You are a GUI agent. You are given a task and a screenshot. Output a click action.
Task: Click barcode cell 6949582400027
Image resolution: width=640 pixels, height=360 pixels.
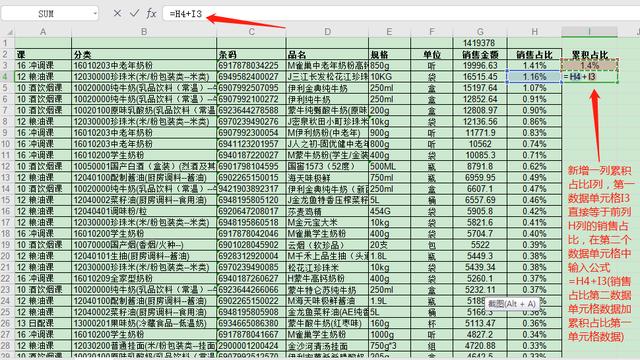point(251,76)
